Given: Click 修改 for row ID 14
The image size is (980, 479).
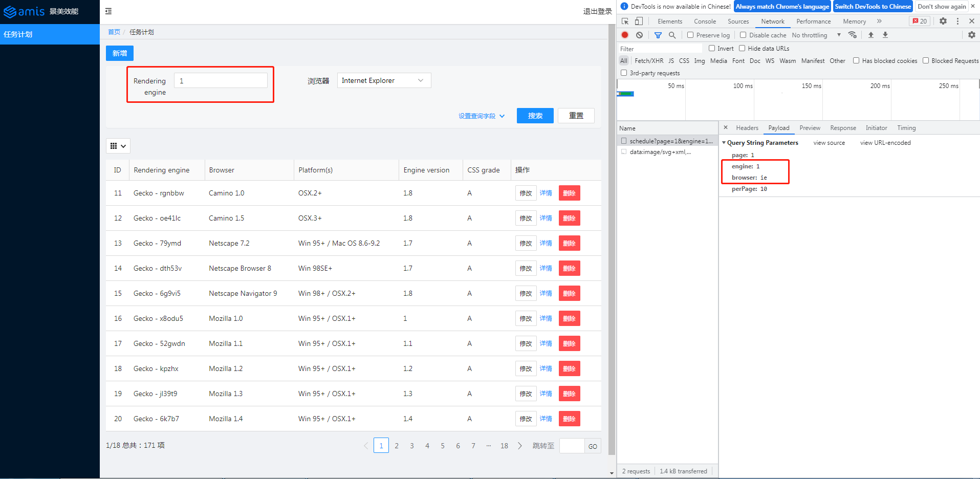Looking at the screenshot, I should tap(526, 268).
